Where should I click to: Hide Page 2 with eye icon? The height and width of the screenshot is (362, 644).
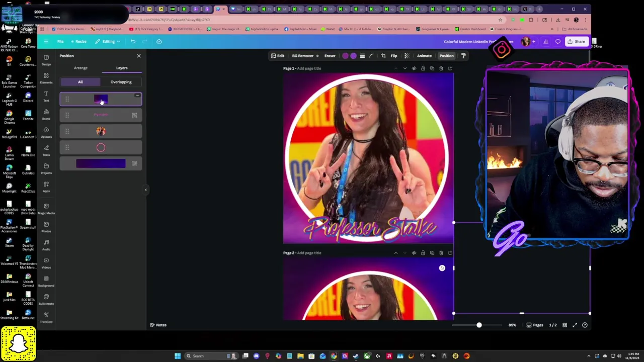(414, 253)
